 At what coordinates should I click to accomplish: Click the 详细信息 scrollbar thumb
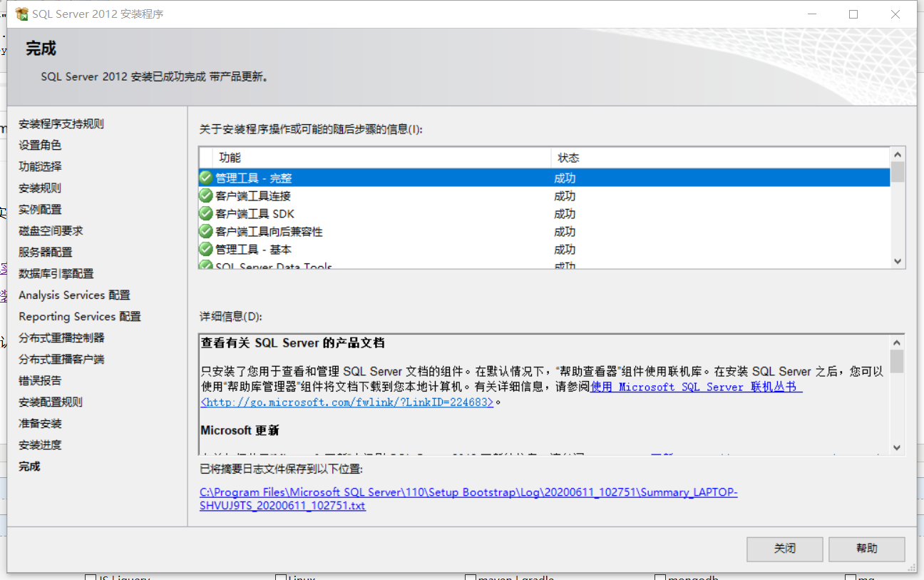(x=897, y=361)
